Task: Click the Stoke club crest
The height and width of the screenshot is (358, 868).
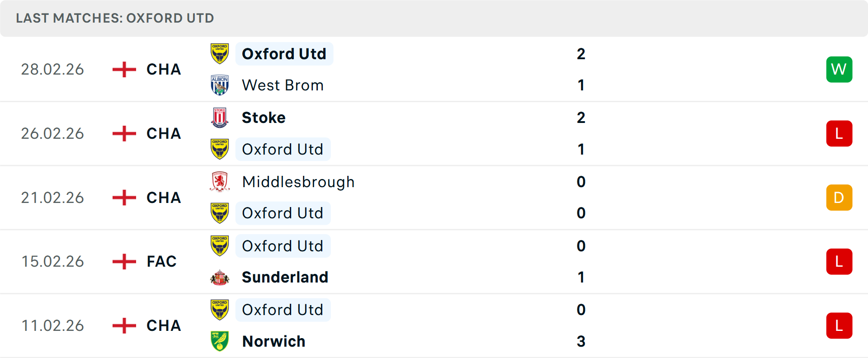Action: 220,118
